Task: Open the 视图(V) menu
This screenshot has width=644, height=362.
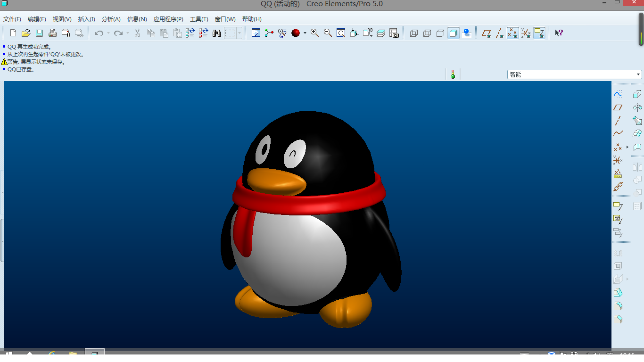Action: tap(62, 19)
